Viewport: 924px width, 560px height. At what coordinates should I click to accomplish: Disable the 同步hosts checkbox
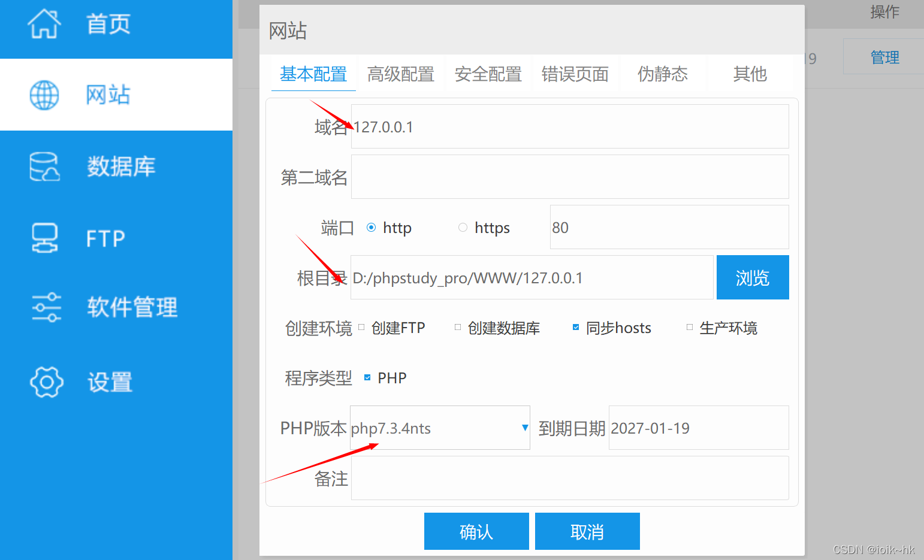click(576, 327)
